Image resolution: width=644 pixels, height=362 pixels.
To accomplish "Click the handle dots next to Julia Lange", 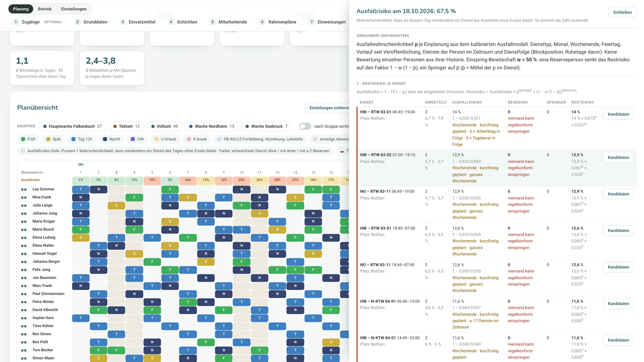I will 24,205.
